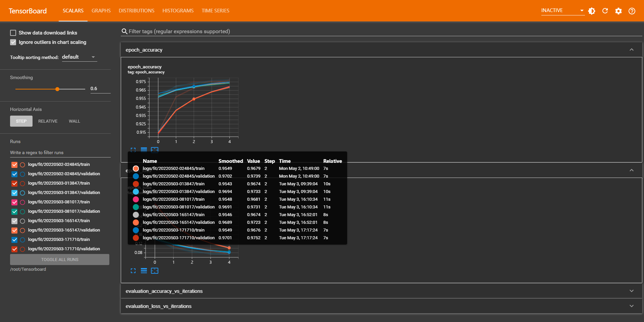Switch to the SCALARS tab
644x322 pixels.
tap(73, 11)
